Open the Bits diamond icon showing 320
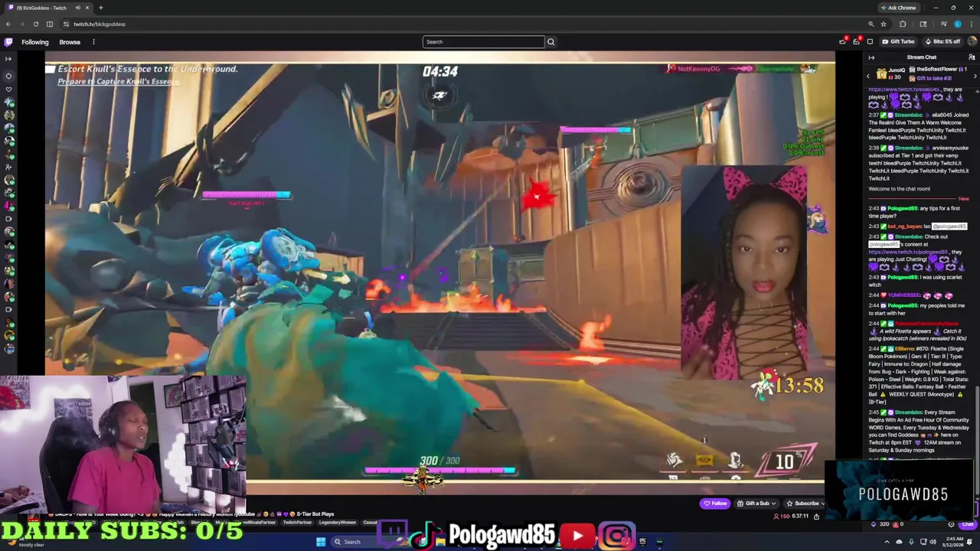This screenshot has width=980, height=551. coord(874,524)
